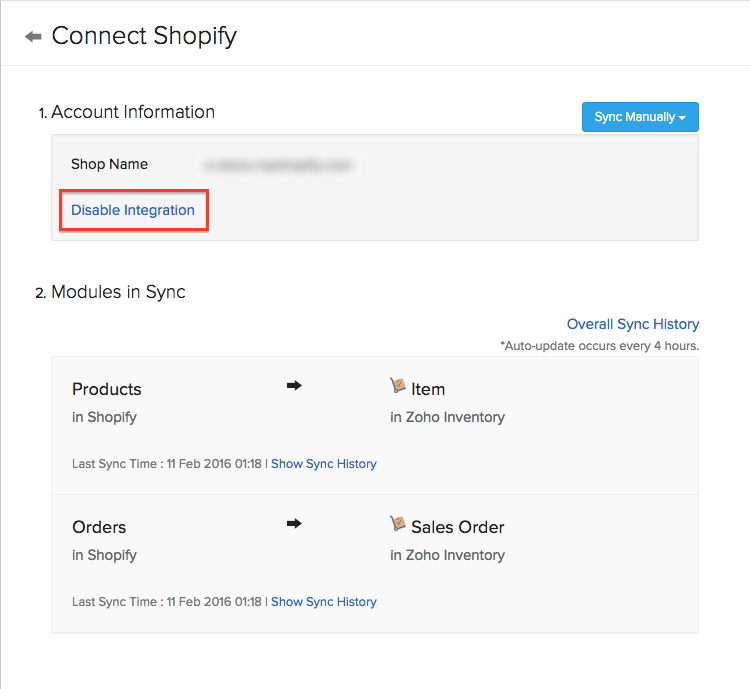Select the Connect Shopify page title
The image size is (750, 689).
click(144, 36)
